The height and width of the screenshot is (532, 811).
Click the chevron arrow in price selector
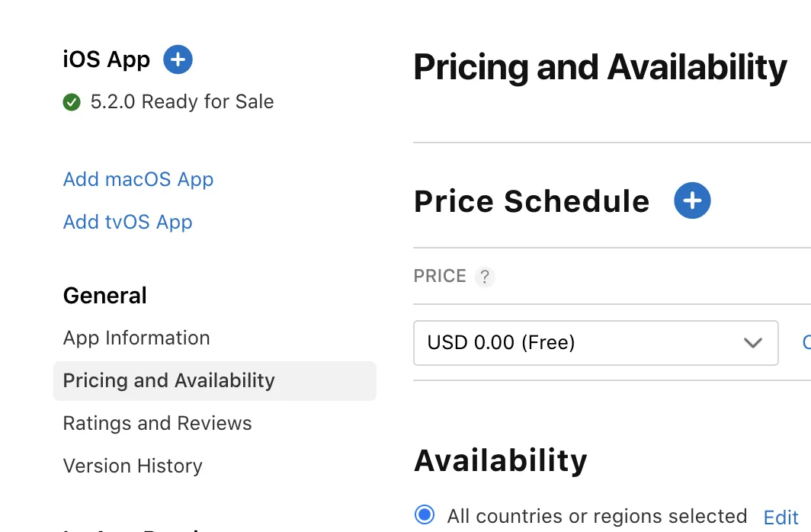752,343
